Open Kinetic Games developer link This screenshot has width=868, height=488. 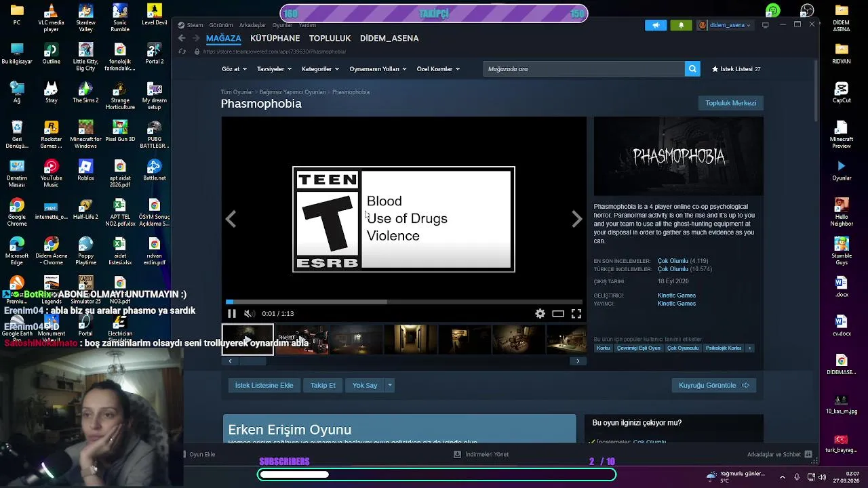pyautogui.click(x=677, y=296)
